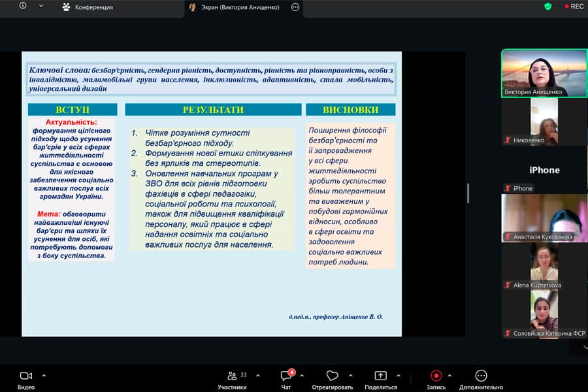Image resolution: width=588 pixels, height=392 pixels.
Task: Expand the recording options arrow
Action: coord(449,375)
